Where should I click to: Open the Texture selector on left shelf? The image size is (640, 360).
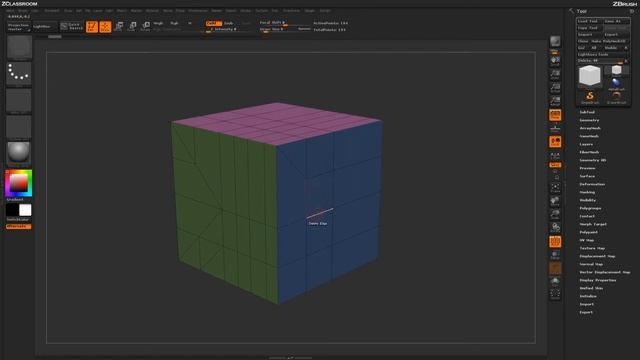click(19, 127)
